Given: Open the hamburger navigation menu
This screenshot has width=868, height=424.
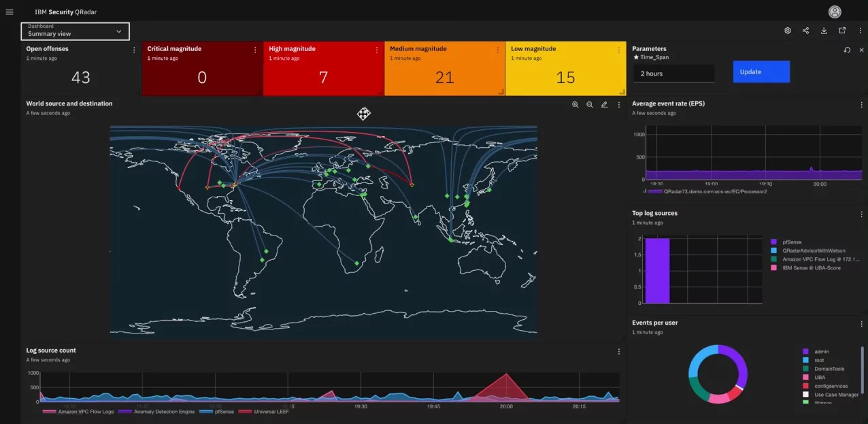Looking at the screenshot, I should click(10, 12).
